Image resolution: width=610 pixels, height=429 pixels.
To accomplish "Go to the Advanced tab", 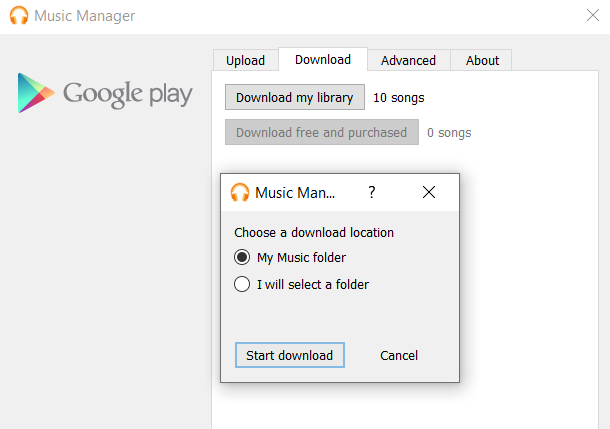I will pos(408,60).
